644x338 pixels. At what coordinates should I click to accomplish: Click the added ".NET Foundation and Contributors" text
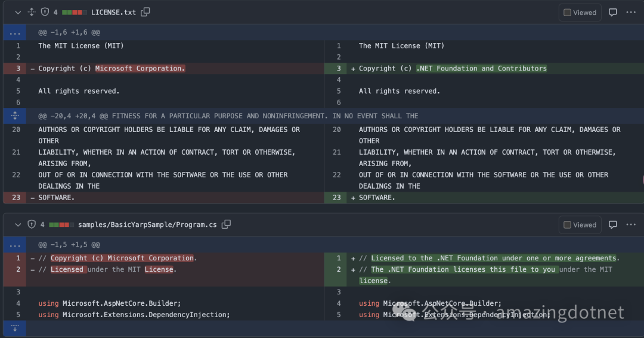click(481, 68)
